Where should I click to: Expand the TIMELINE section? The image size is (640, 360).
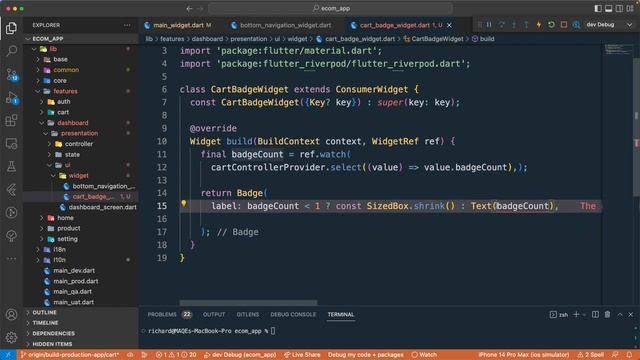point(81,323)
